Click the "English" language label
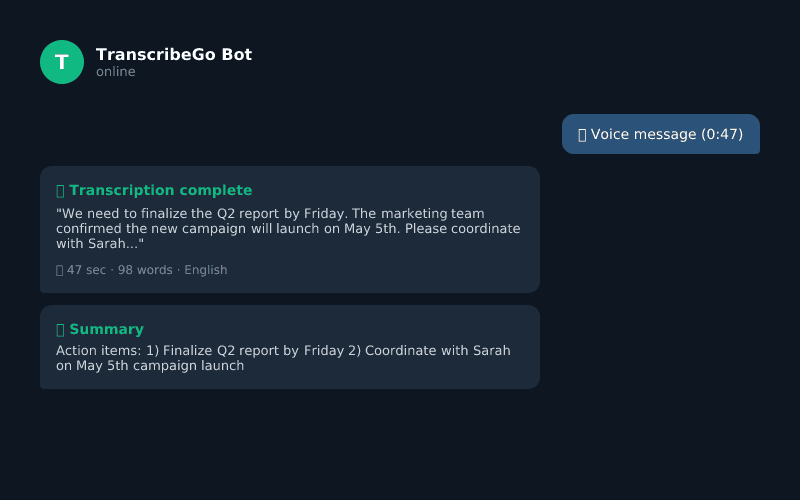 pos(205,270)
